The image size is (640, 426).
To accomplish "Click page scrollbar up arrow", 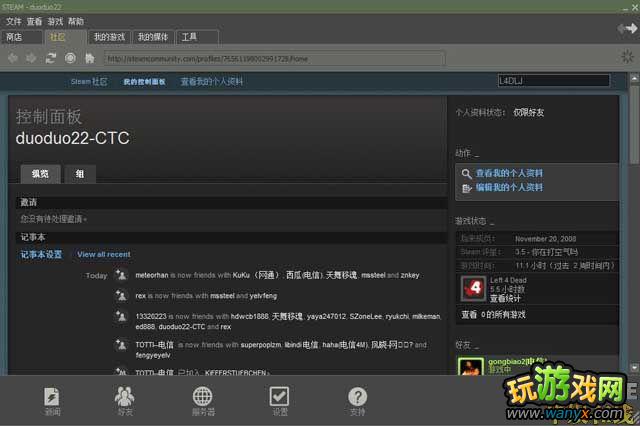I will pyautogui.click(x=634, y=78).
